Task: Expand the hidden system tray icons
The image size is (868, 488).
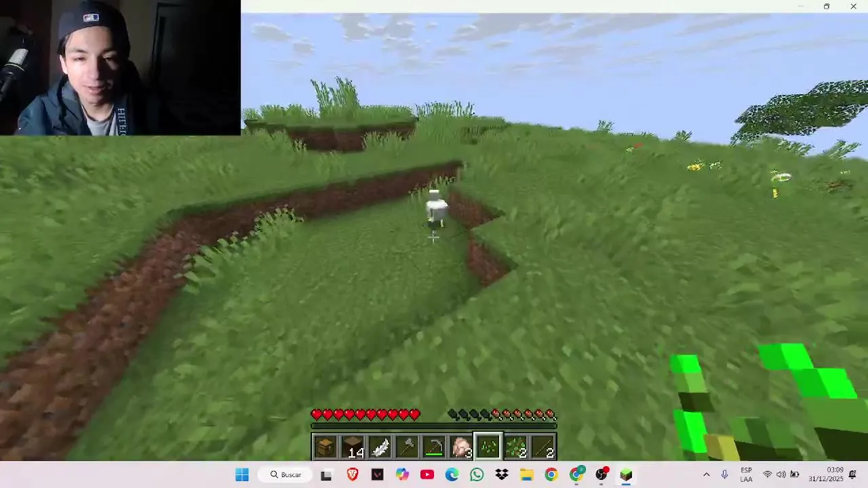Action: point(707,474)
